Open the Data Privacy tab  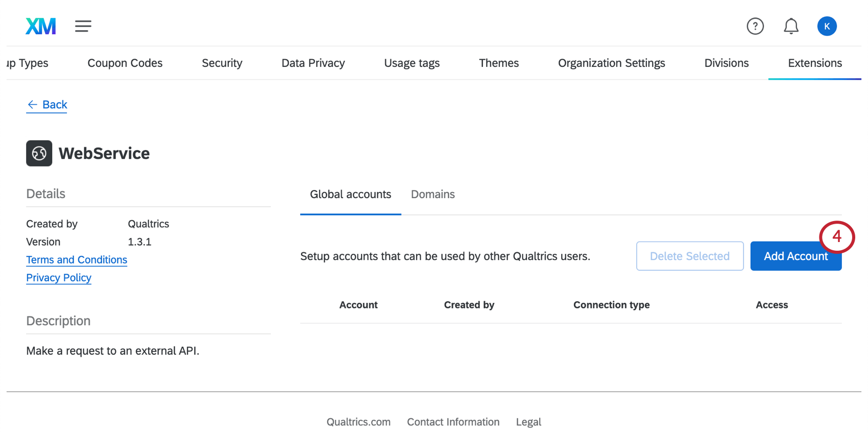click(313, 63)
